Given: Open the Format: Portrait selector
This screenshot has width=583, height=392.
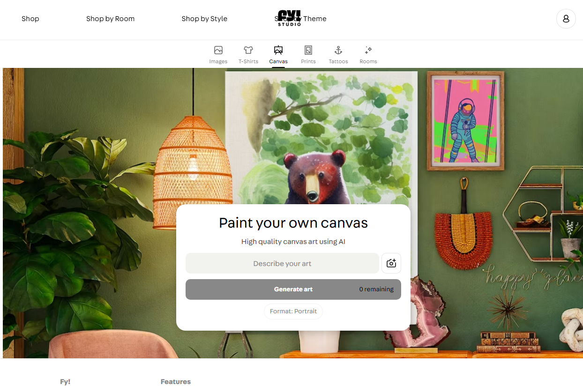Looking at the screenshot, I should point(293,311).
